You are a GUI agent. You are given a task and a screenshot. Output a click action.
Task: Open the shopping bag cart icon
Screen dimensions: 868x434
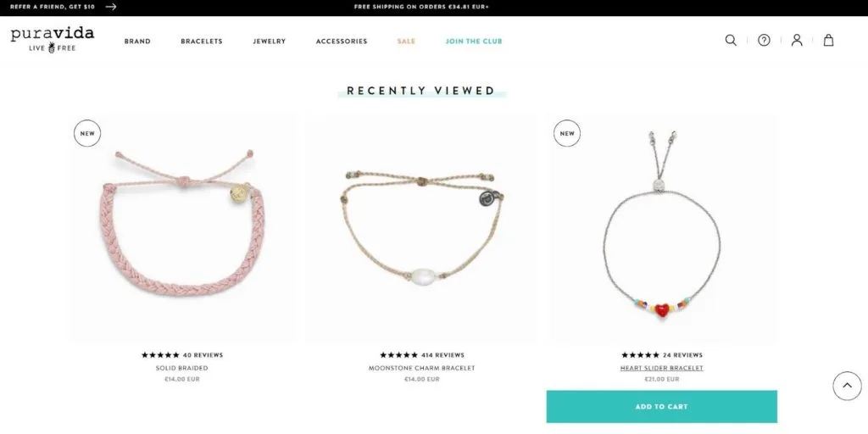coord(828,41)
